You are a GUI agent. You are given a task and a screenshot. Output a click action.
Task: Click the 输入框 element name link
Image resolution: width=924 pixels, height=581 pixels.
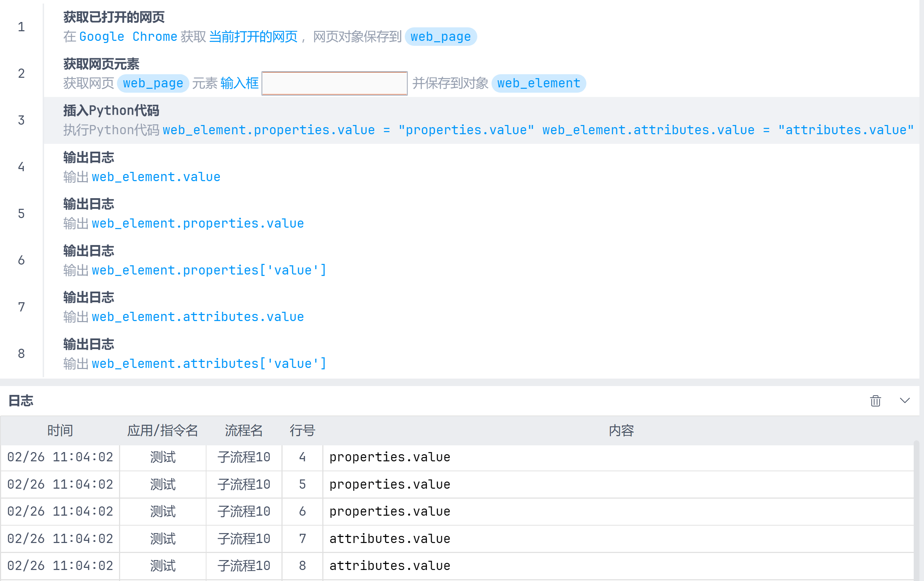240,83
